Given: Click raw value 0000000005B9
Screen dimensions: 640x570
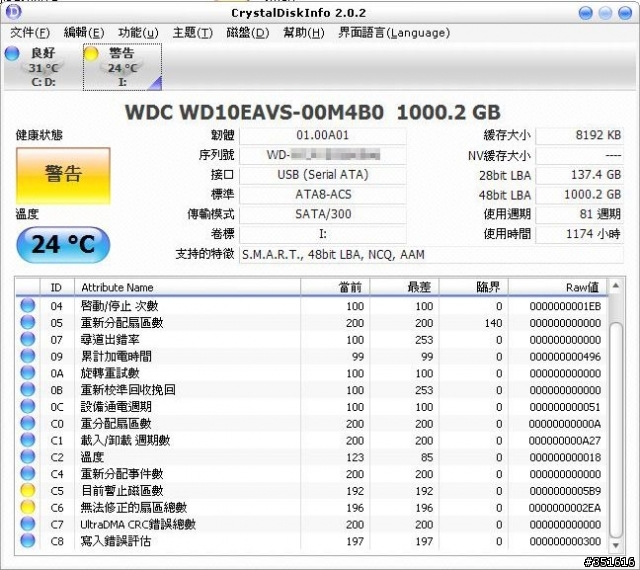Looking at the screenshot, I should coord(565,491).
